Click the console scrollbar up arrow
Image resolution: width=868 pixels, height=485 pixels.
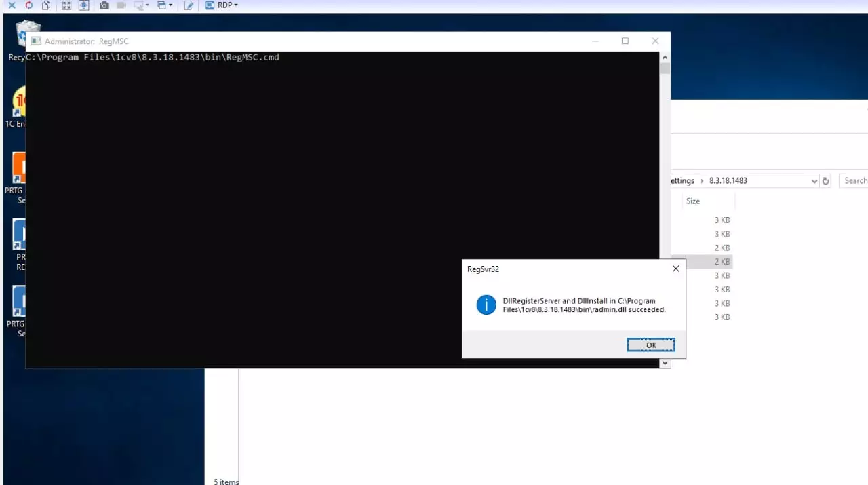pos(665,57)
